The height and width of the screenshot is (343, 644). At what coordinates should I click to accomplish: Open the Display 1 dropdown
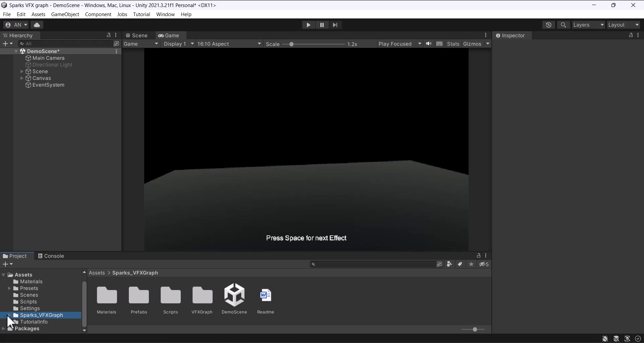pyautogui.click(x=179, y=44)
